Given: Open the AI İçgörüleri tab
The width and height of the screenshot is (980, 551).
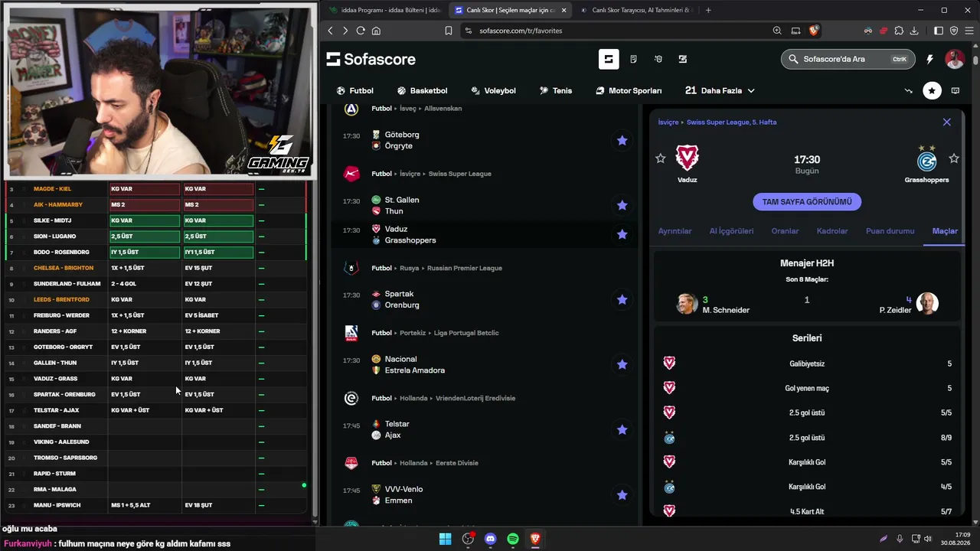Looking at the screenshot, I should click(731, 231).
